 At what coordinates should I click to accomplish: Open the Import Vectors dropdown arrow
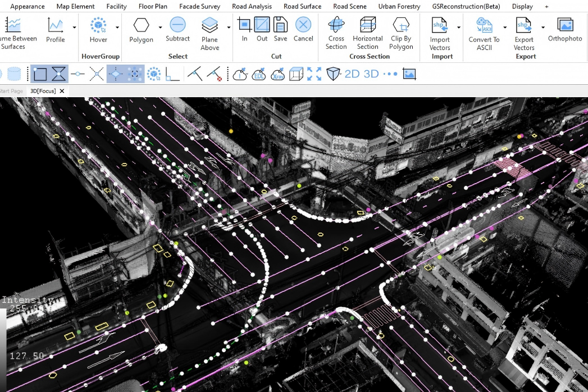pyautogui.click(x=459, y=27)
